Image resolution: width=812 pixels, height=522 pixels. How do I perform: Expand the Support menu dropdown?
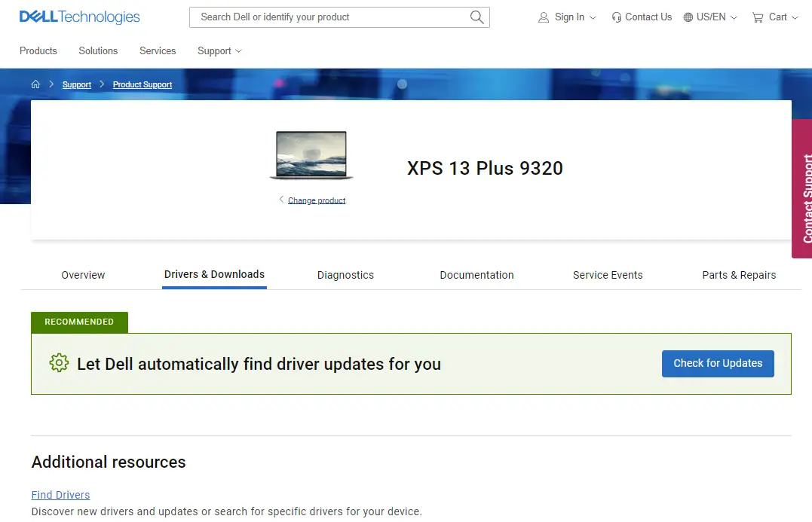tap(219, 50)
